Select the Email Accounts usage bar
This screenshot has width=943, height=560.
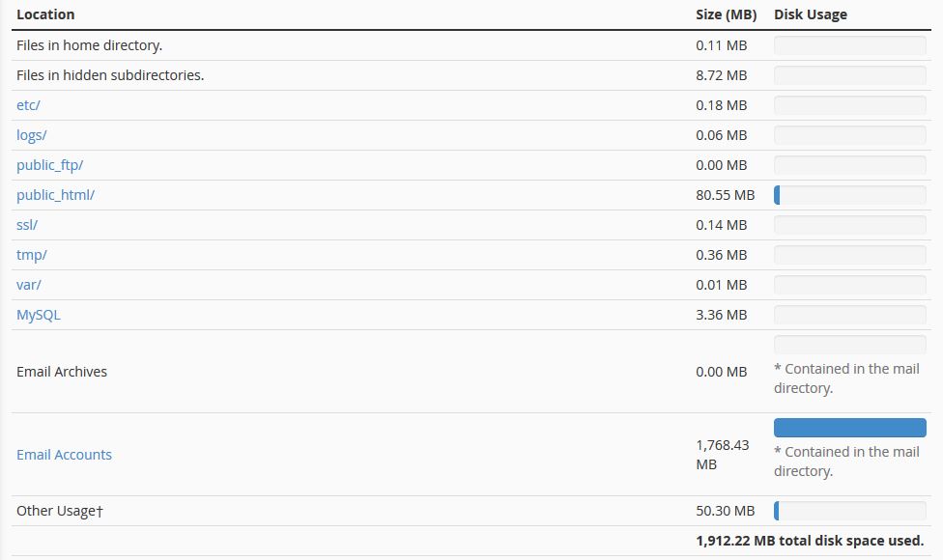(849, 428)
